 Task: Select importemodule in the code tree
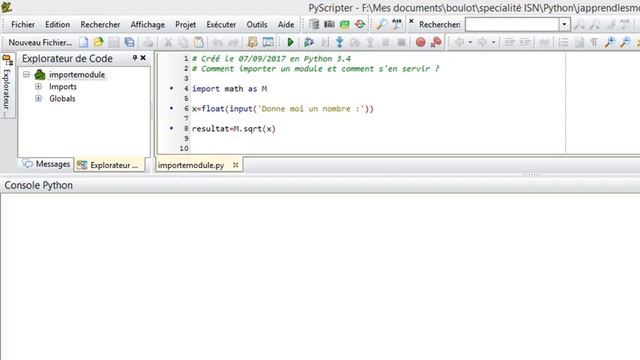coord(77,75)
